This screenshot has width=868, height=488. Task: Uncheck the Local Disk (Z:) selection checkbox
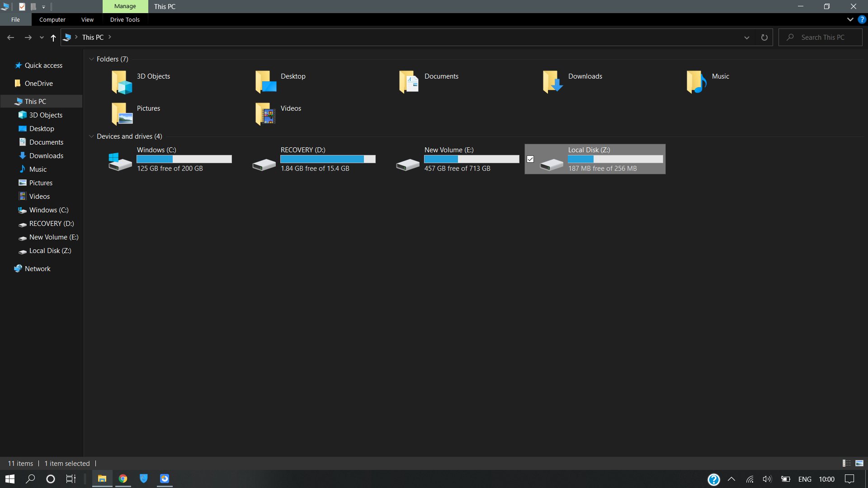(530, 159)
